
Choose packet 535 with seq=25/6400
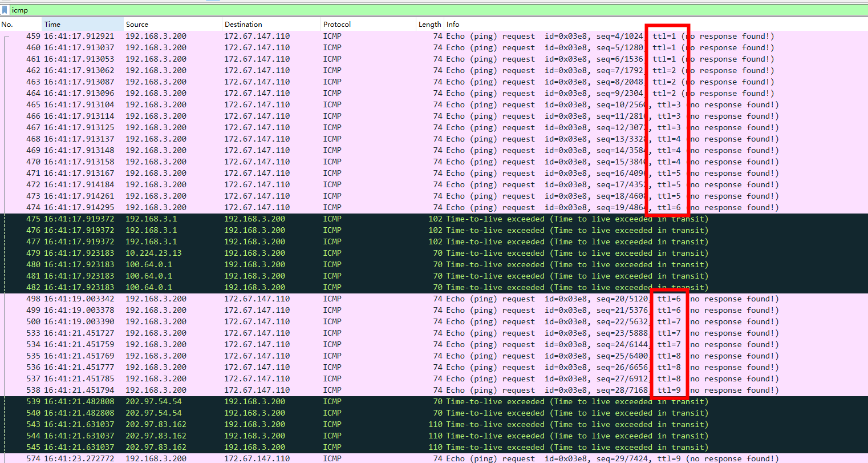point(434,356)
